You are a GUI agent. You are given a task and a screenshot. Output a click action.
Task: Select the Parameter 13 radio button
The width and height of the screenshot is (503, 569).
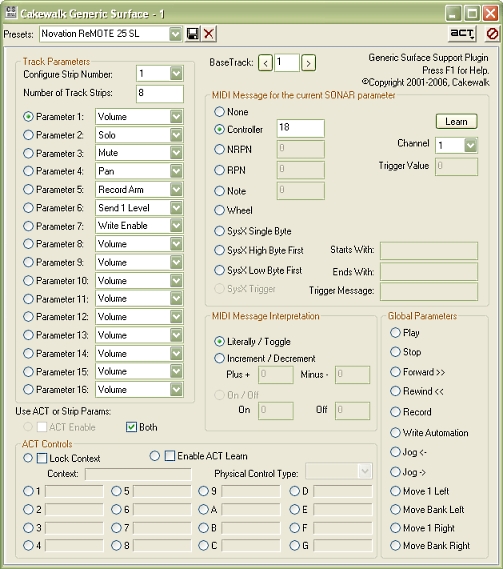click(x=28, y=335)
